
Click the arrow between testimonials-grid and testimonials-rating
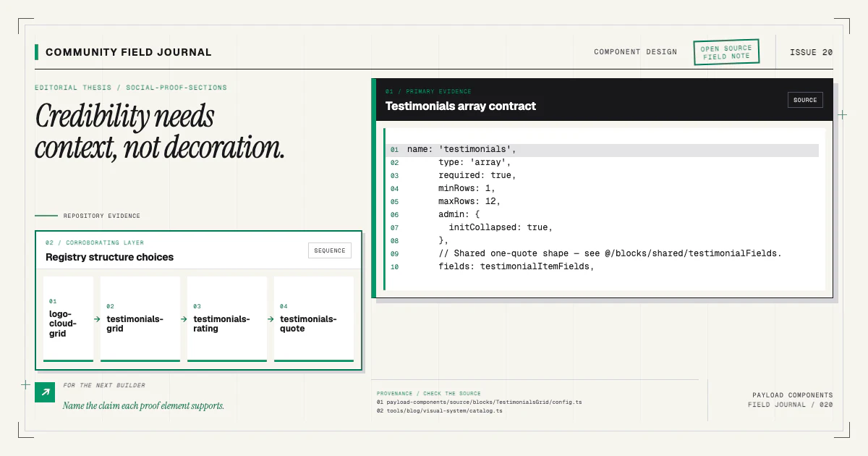(184, 318)
